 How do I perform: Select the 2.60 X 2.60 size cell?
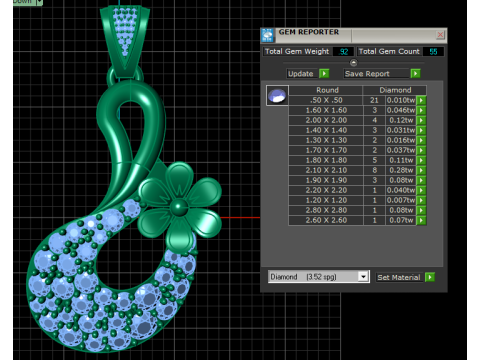[x=326, y=220]
